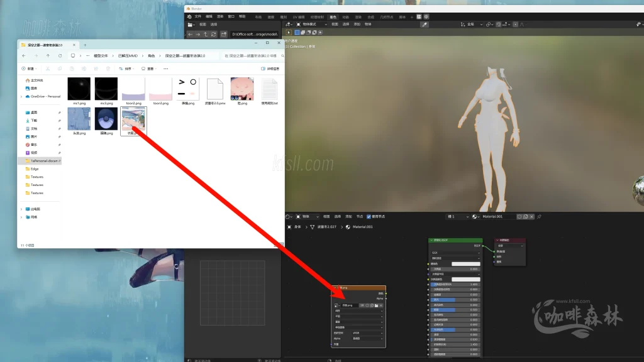Open the GGX distribution dropdown

coord(455,253)
